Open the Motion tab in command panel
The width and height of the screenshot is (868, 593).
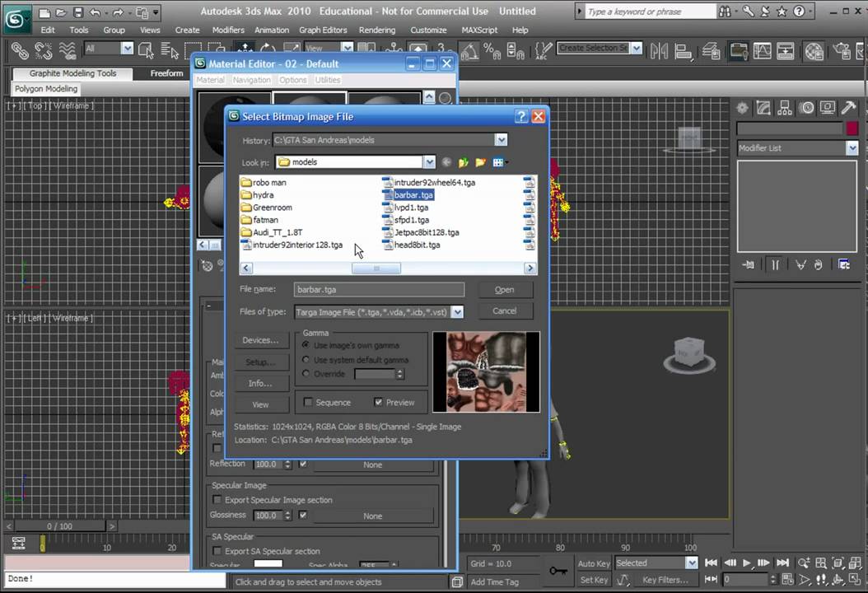pyautogui.click(x=806, y=108)
